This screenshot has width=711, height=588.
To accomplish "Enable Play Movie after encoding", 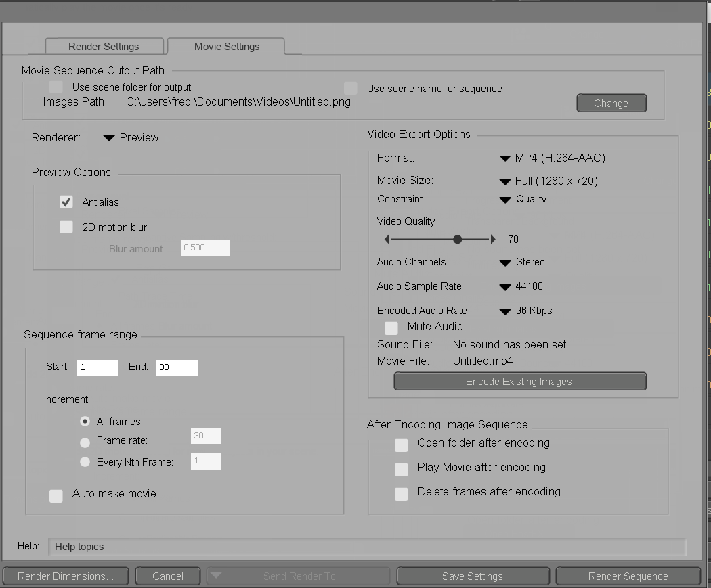I will point(402,469).
